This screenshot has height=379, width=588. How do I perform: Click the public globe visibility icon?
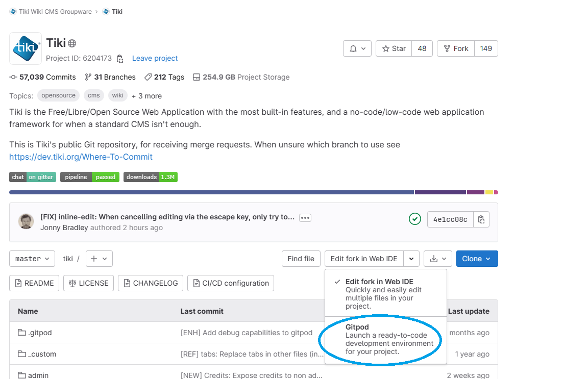pos(72,43)
